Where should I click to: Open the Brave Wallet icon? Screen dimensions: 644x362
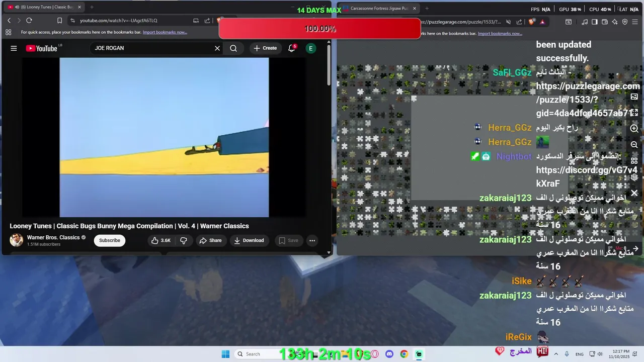pos(605,22)
